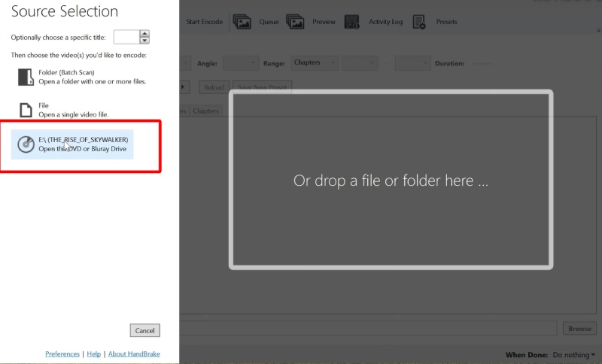Click the destination path field
Screen dimensions: 602x364
(368, 329)
